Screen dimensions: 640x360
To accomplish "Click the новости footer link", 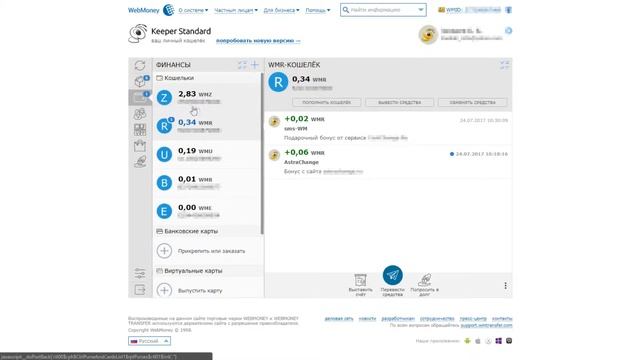I will [367, 318].
